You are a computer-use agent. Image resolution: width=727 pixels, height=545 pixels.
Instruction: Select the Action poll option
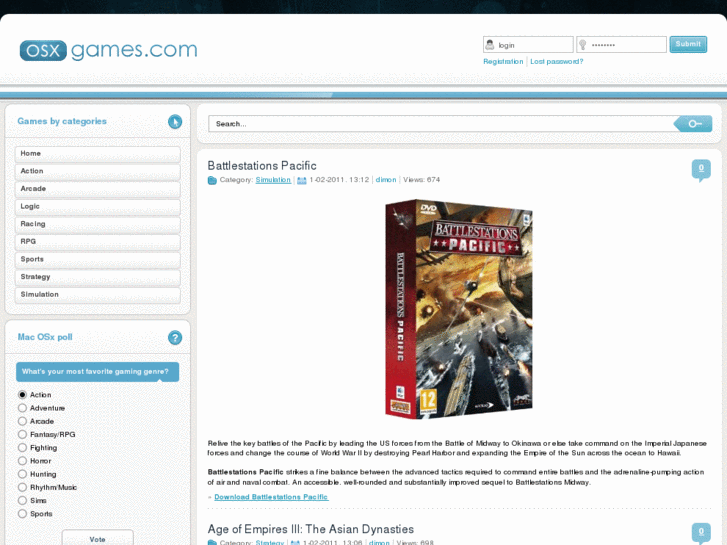click(22, 395)
